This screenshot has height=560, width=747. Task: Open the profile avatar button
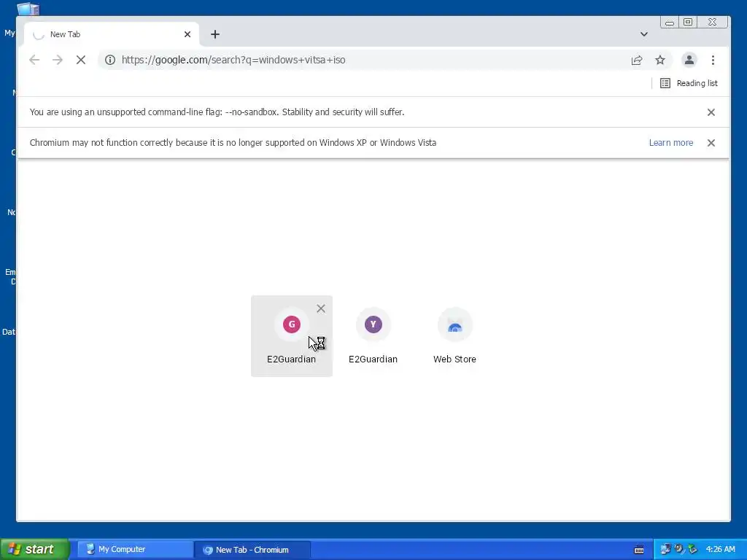(x=689, y=60)
